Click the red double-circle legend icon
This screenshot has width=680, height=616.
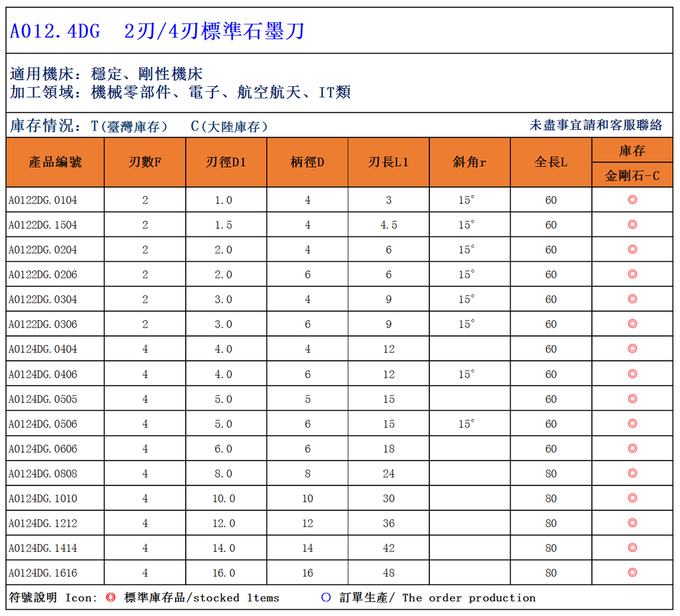tap(110, 597)
